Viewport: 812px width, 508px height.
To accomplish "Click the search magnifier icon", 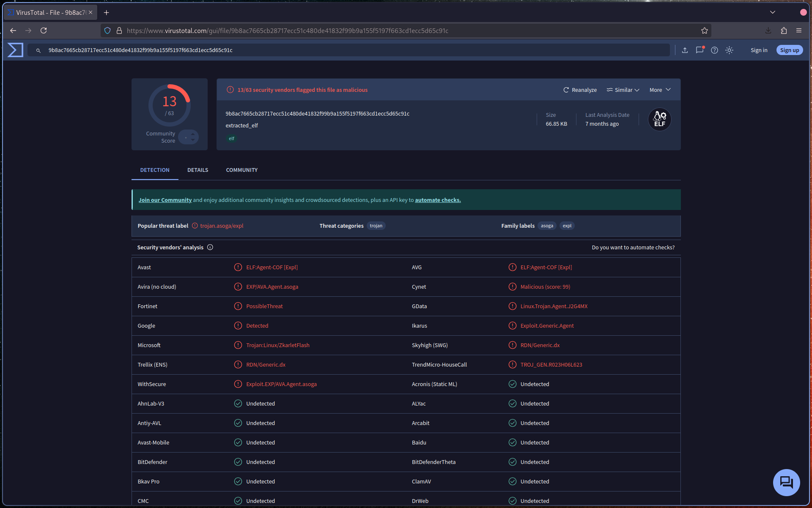I will (x=38, y=50).
